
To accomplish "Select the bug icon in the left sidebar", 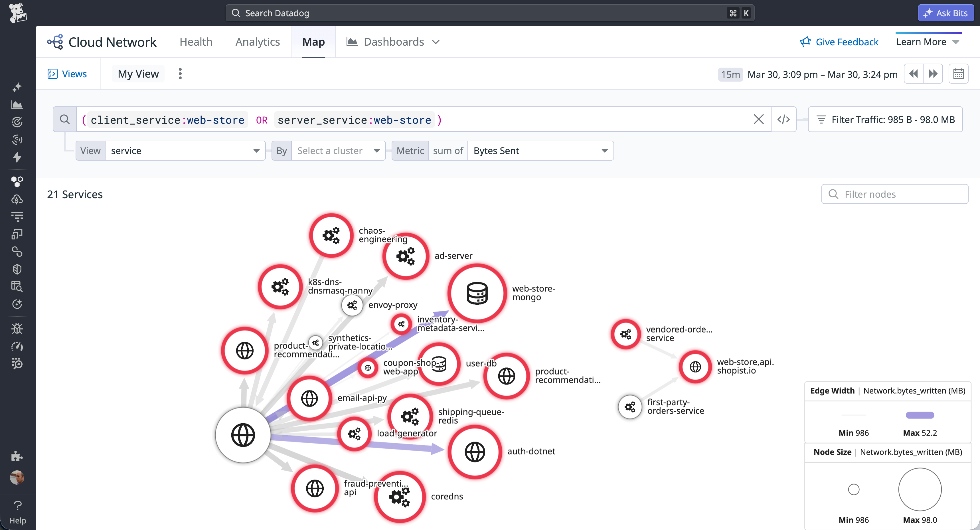I will 17,328.
